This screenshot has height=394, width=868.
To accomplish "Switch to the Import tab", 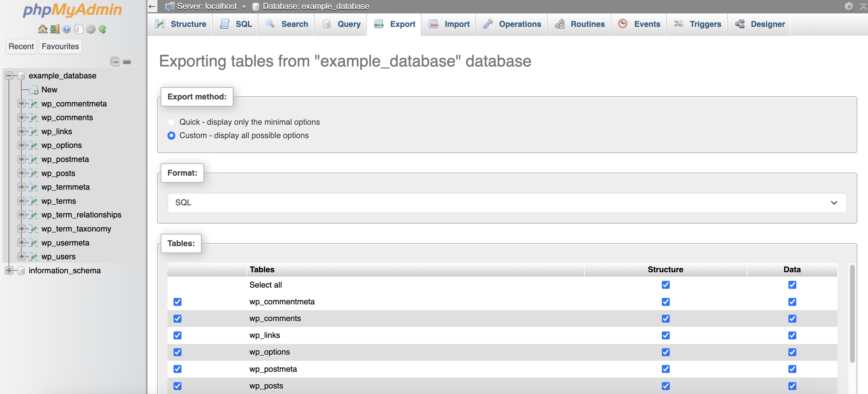I will click(448, 24).
